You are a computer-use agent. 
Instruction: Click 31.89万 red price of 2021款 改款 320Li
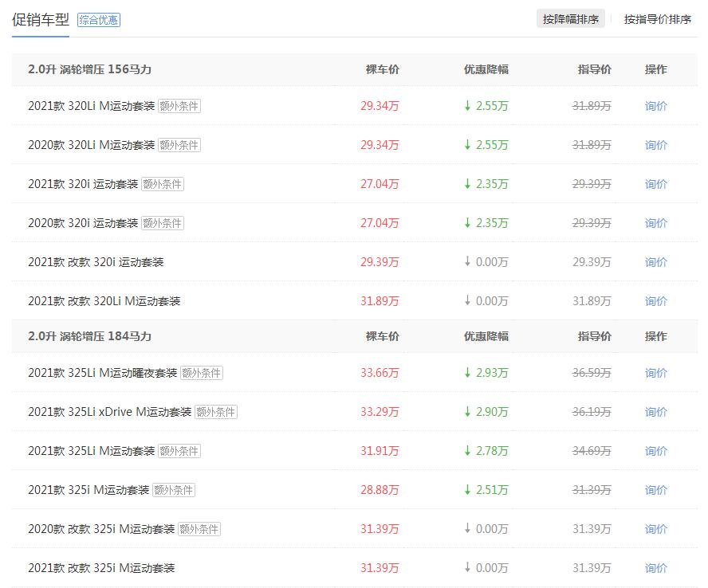pyautogui.click(x=380, y=301)
